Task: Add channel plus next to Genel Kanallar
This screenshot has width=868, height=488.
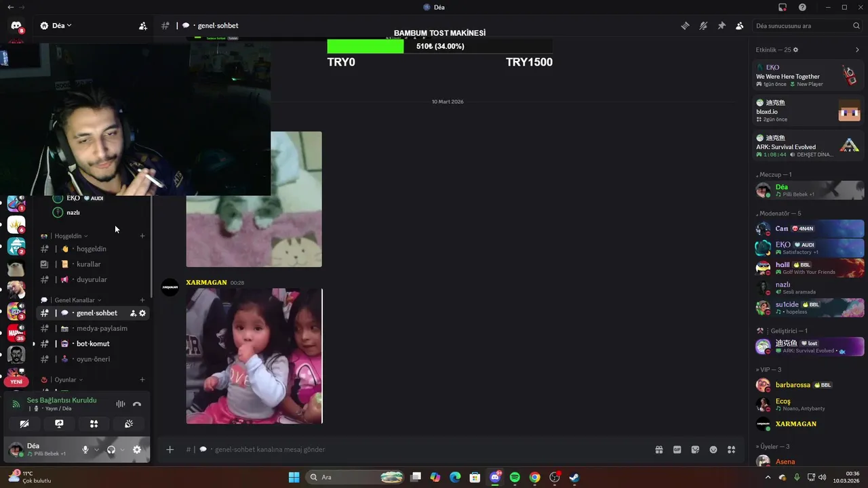Action: (x=142, y=300)
